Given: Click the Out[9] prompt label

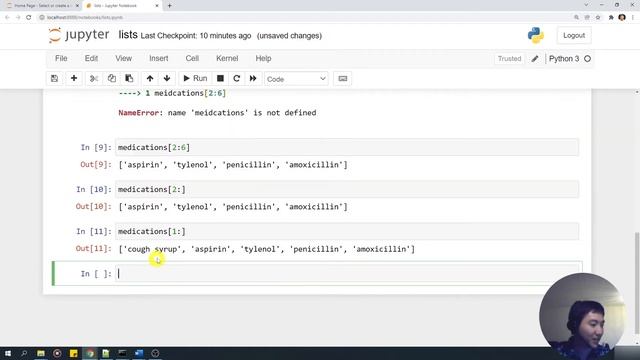Looking at the screenshot, I should [96, 164].
